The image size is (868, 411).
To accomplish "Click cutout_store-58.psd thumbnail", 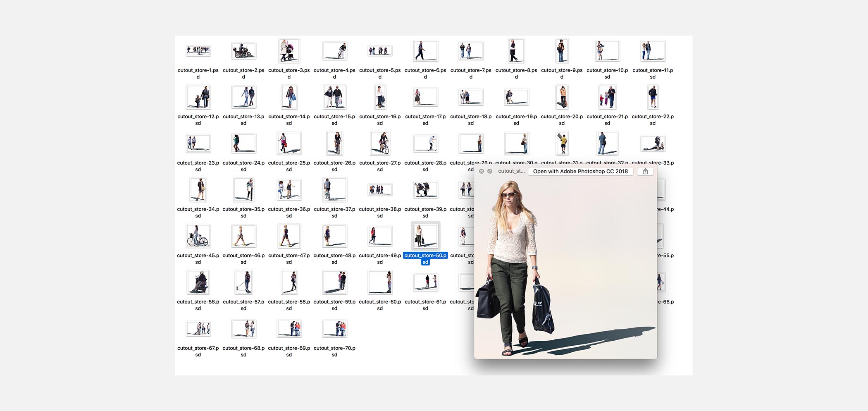I will tap(289, 282).
